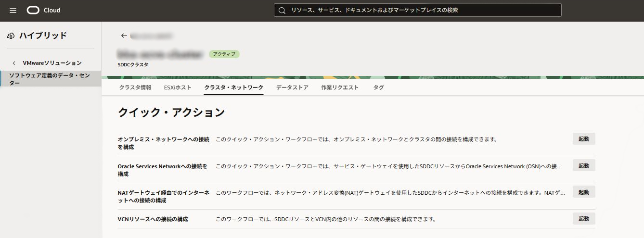Click the back arrow above cluster name
This screenshot has height=238, width=644.
(124, 36)
